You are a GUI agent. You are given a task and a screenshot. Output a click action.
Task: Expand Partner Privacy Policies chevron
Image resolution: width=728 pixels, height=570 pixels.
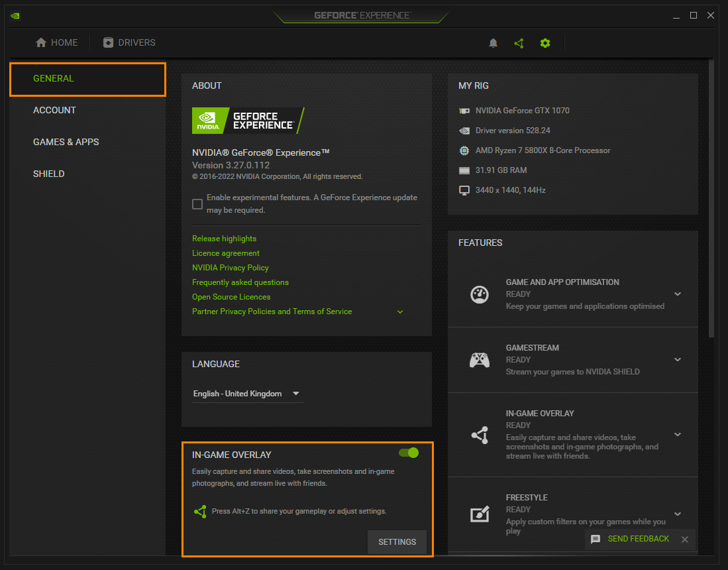click(399, 312)
